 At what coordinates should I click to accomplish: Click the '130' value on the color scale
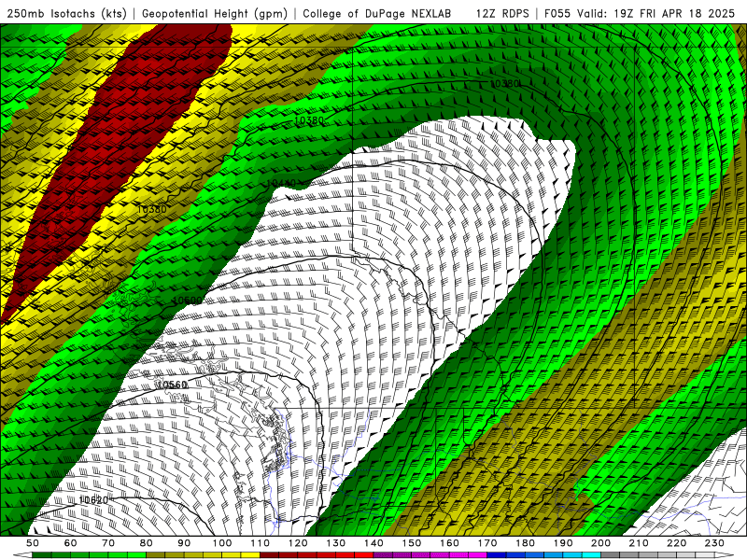(336, 543)
